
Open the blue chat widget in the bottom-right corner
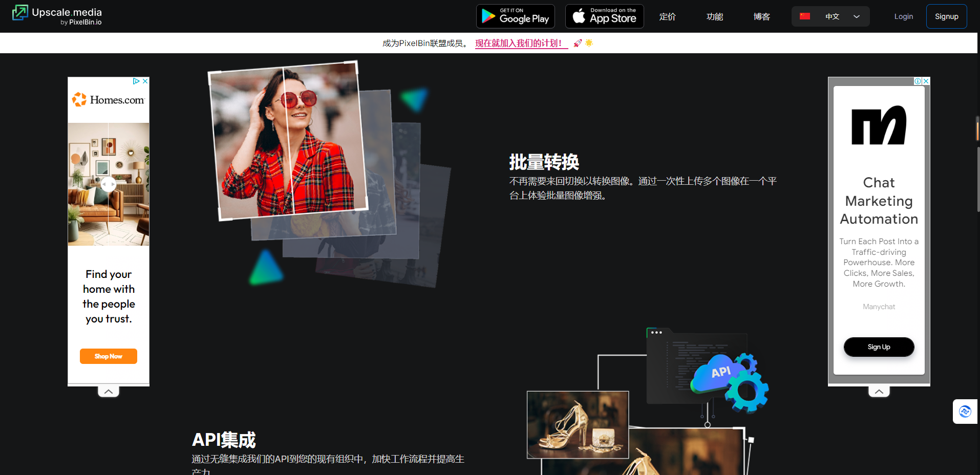[965, 411]
